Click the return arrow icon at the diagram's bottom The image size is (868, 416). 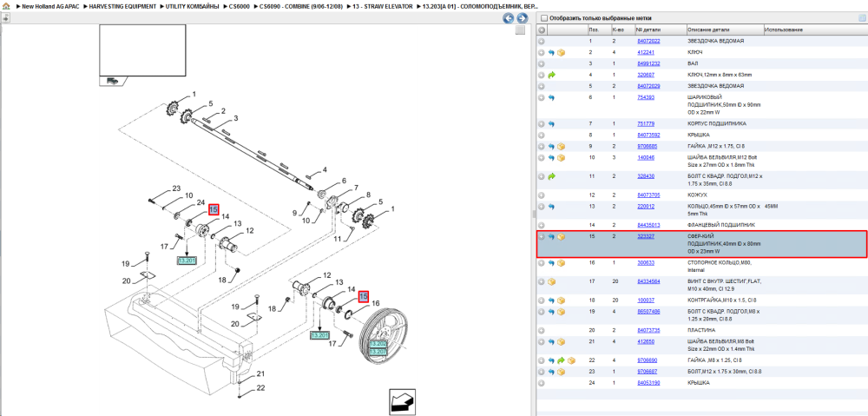coord(403,401)
